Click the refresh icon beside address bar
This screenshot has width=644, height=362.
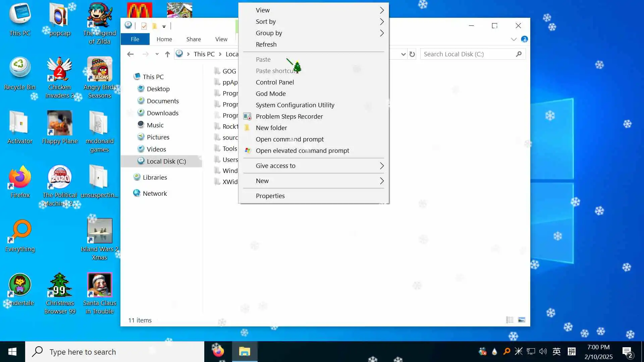coord(412,54)
